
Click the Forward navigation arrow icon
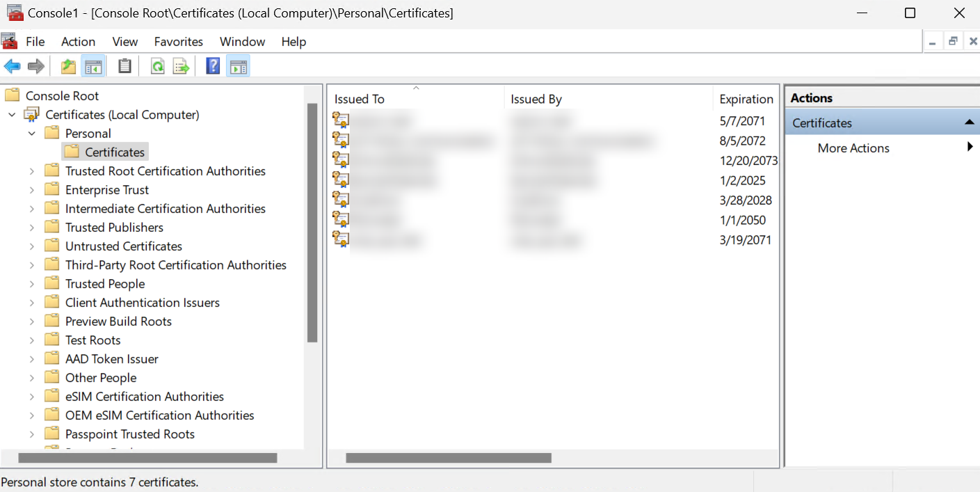point(33,65)
